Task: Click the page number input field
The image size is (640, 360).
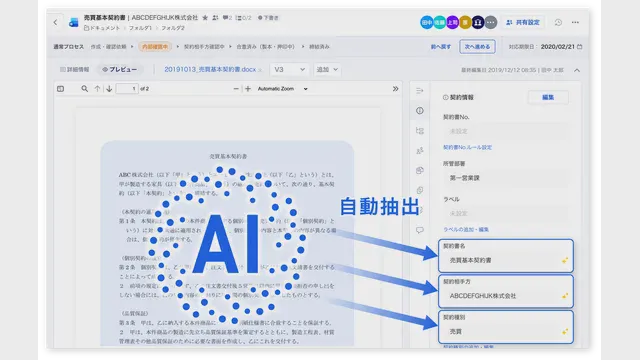Action: [127, 89]
